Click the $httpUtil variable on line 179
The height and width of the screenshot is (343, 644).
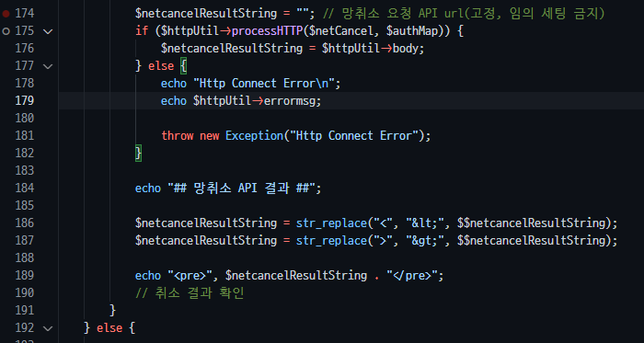coord(223,101)
